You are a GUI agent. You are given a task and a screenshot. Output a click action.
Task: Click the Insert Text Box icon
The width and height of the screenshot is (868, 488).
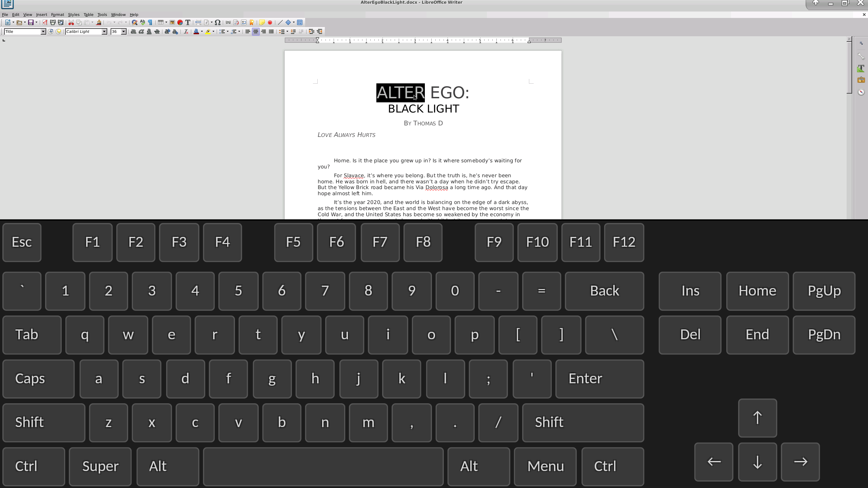[188, 22]
